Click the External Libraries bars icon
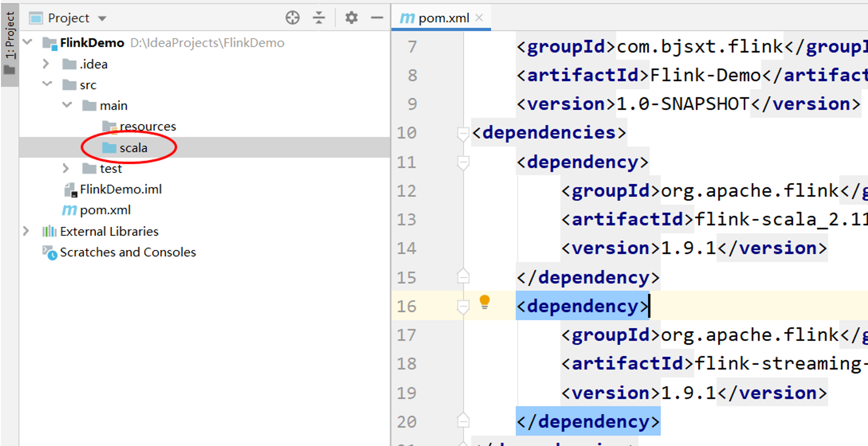868x446 pixels. pyautogui.click(x=49, y=232)
